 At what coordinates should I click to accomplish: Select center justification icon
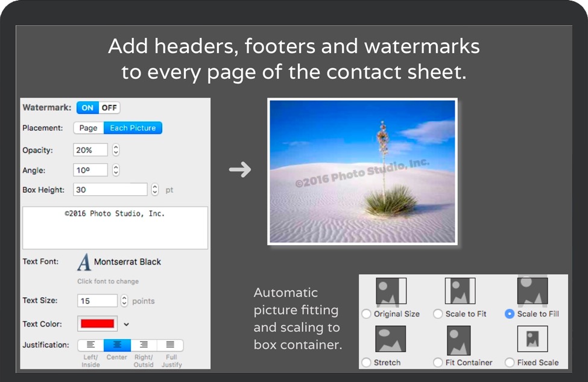117,345
